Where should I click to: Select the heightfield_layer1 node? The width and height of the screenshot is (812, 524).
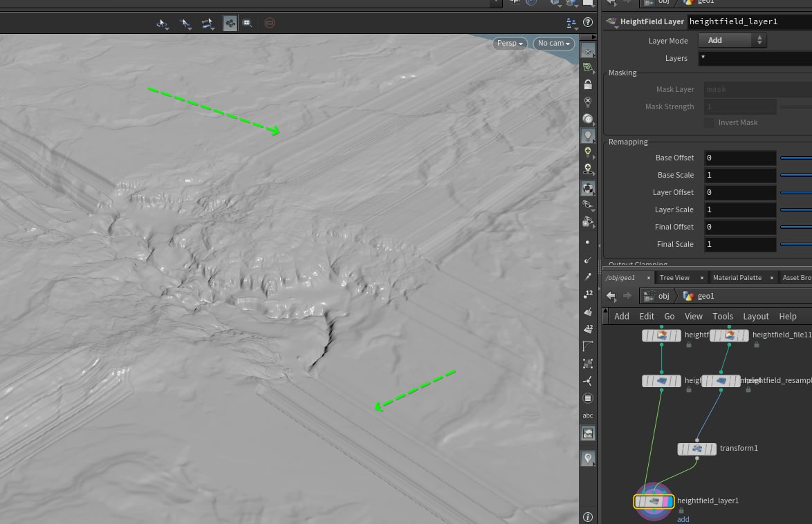coord(654,501)
